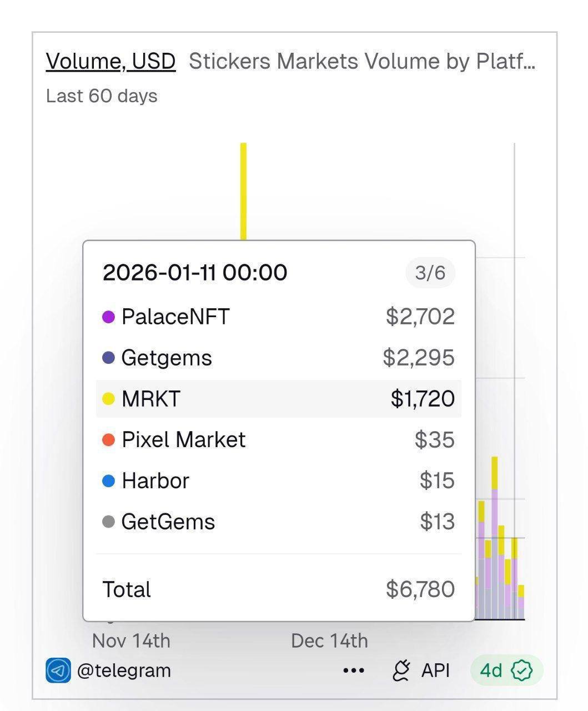Click the purple PalaceNFT legend dot
588x711 pixels.
(x=109, y=317)
